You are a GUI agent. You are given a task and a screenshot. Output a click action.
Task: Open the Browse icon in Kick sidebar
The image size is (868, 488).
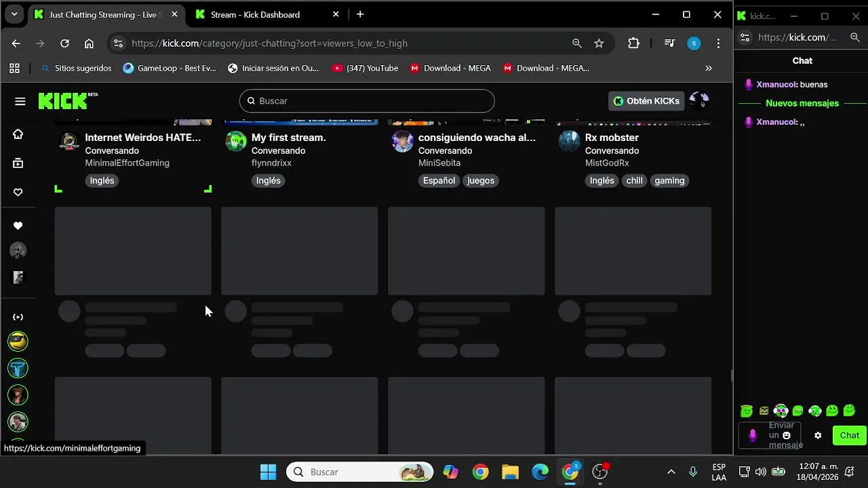[18, 163]
